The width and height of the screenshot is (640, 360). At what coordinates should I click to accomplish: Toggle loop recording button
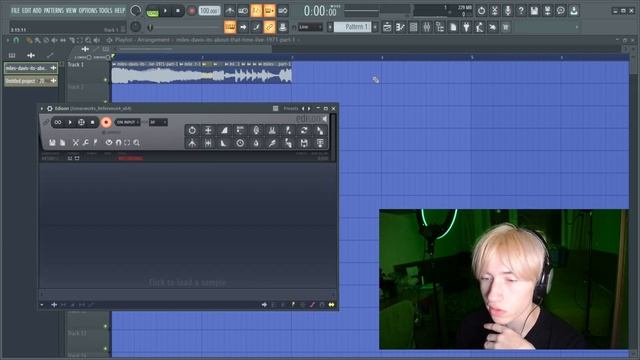[282, 11]
